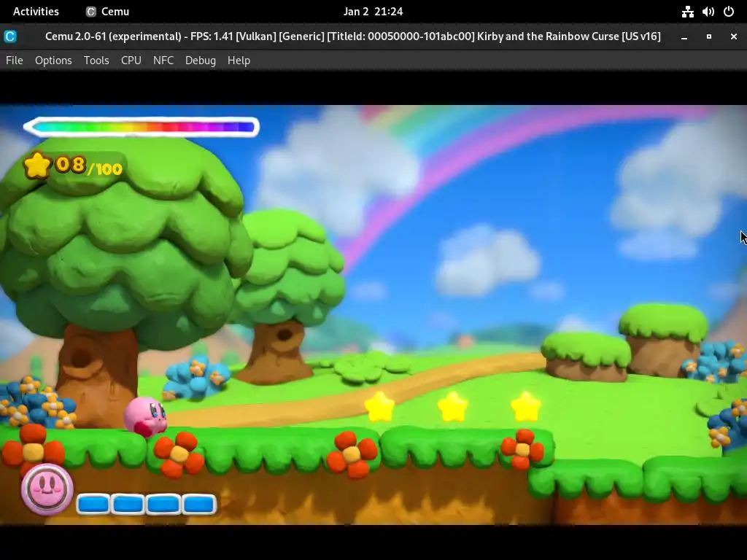Click the Kirby face icon in HUD
747x560 pixels.
tap(47, 489)
